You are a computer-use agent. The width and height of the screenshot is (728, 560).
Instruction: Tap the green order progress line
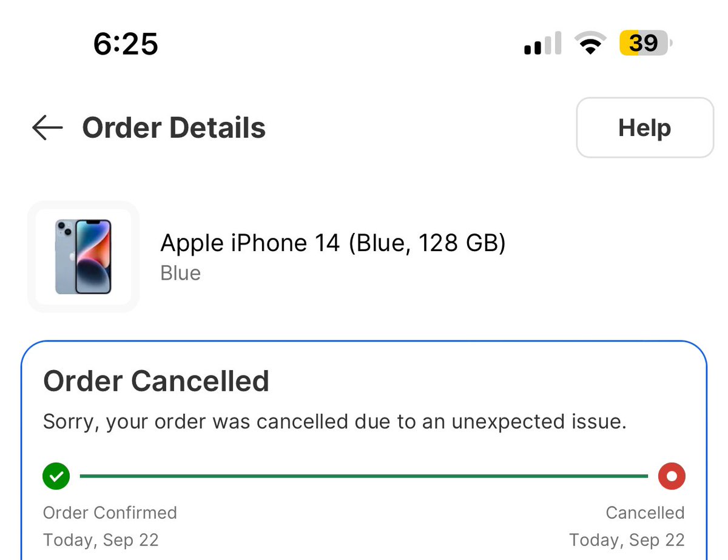click(x=364, y=476)
